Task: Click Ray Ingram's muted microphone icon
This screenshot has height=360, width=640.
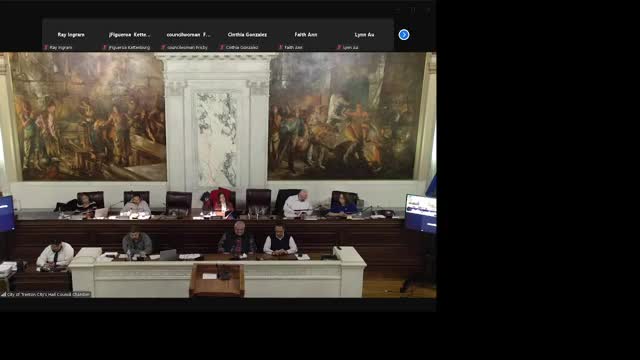Action: [46, 47]
